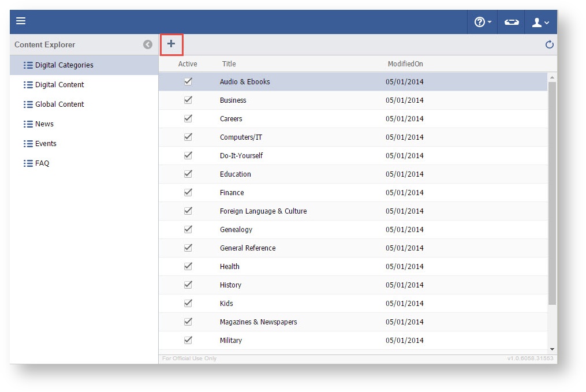Viewport: 586px width, 392px height.
Task: Click the plus icon to add a category
Action: coord(171,44)
